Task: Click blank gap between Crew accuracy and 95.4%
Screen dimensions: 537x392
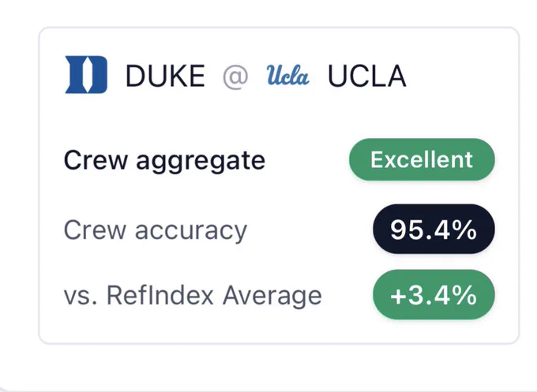Action: (310, 230)
